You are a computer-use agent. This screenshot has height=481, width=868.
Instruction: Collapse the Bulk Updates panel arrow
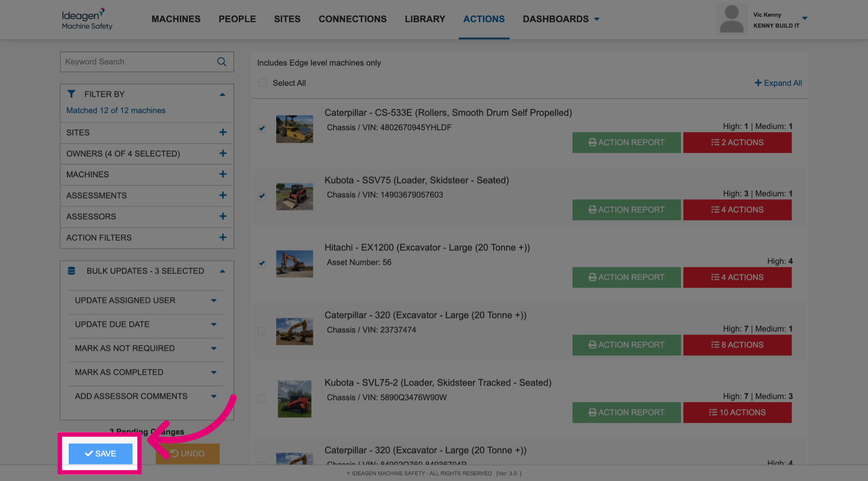pos(222,271)
